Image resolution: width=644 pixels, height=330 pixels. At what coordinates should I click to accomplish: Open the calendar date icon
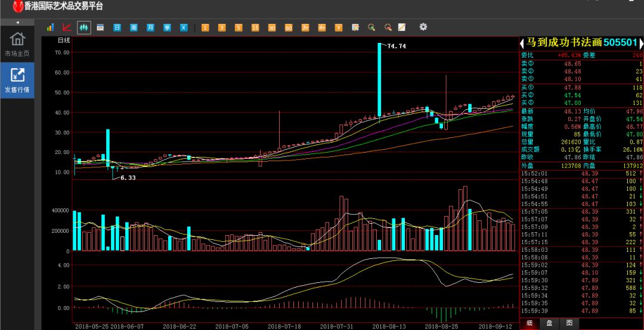pos(100,27)
